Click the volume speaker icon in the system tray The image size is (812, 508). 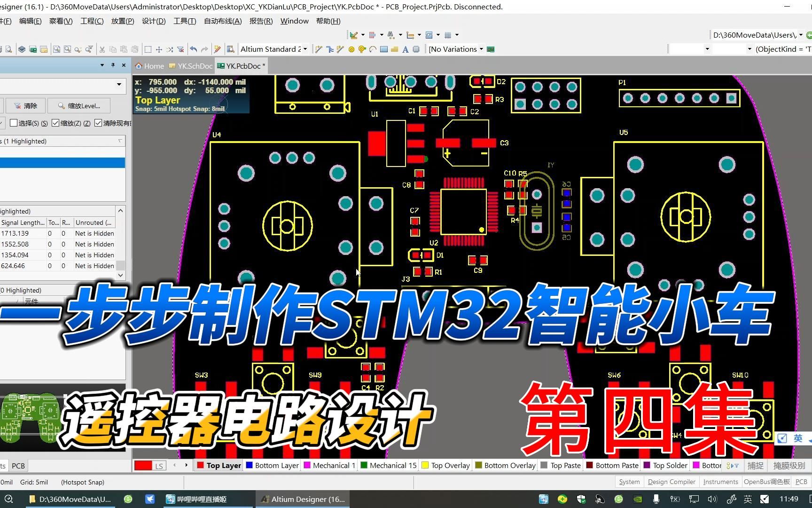coord(712,499)
